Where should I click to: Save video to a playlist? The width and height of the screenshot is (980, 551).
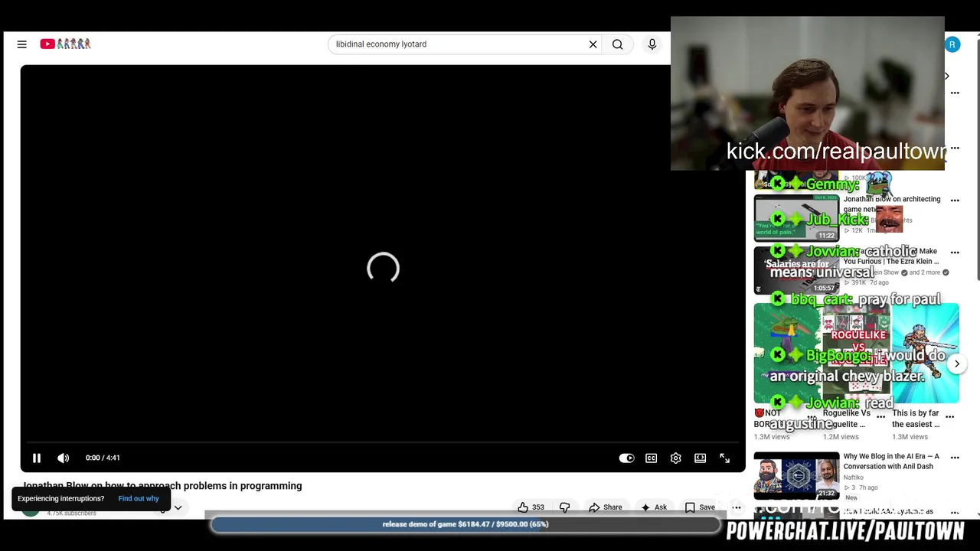point(700,507)
